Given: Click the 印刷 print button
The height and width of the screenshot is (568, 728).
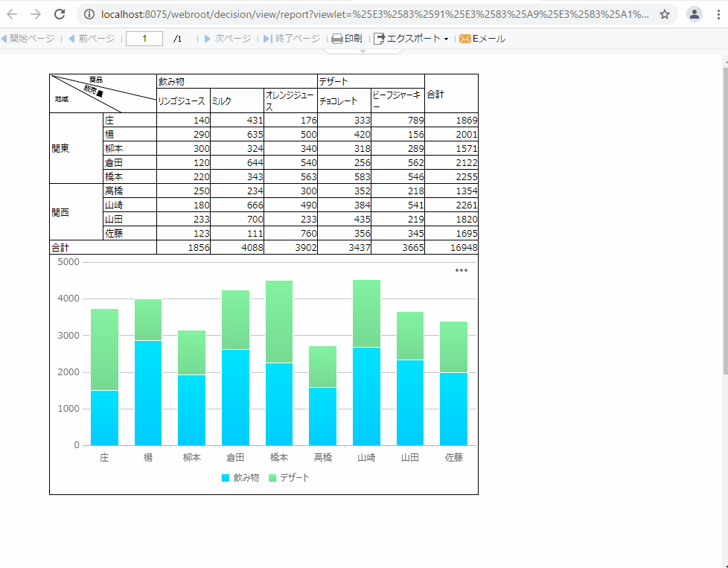Looking at the screenshot, I should pyautogui.click(x=347, y=39).
